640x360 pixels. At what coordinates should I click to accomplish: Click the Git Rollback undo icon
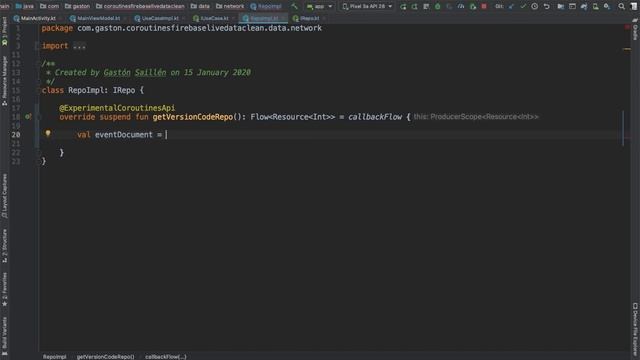click(546, 6)
